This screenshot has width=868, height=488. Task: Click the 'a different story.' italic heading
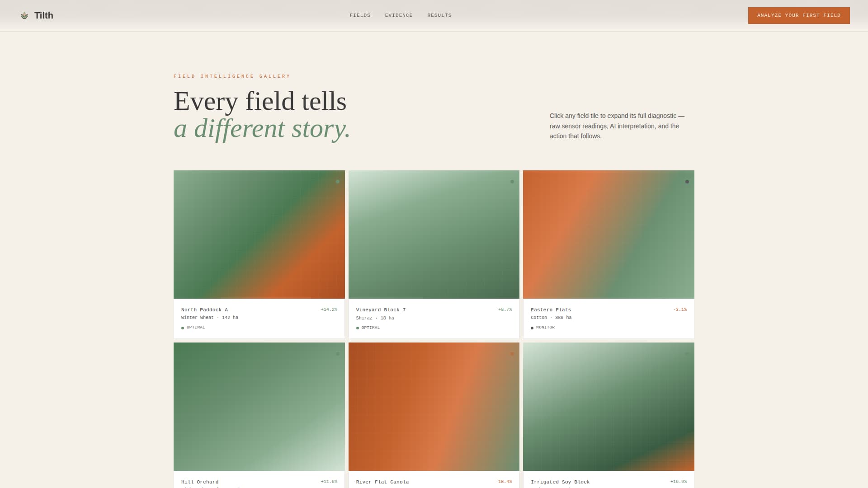pyautogui.click(x=262, y=128)
